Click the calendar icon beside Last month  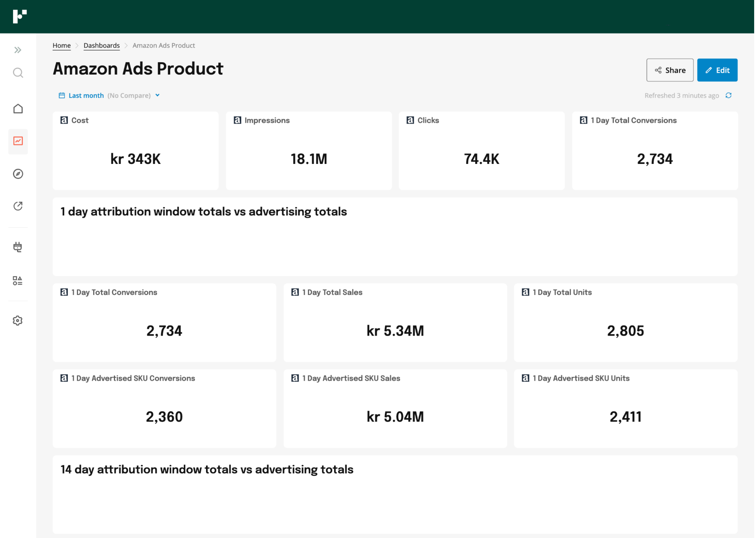62,95
